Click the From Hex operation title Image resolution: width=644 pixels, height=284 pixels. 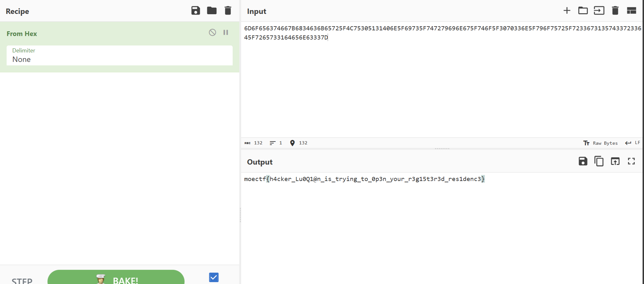click(22, 34)
